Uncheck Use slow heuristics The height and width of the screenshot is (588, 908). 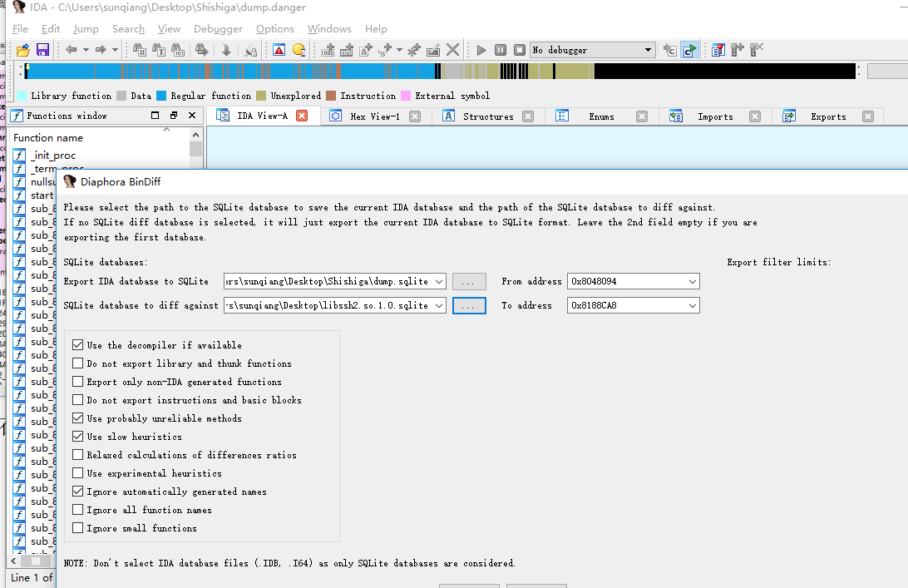[x=77, y=437]
